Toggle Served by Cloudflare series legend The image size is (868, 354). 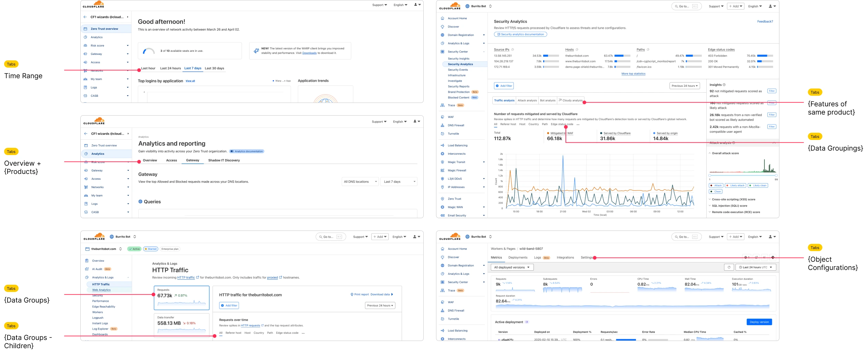coord(615,133)
